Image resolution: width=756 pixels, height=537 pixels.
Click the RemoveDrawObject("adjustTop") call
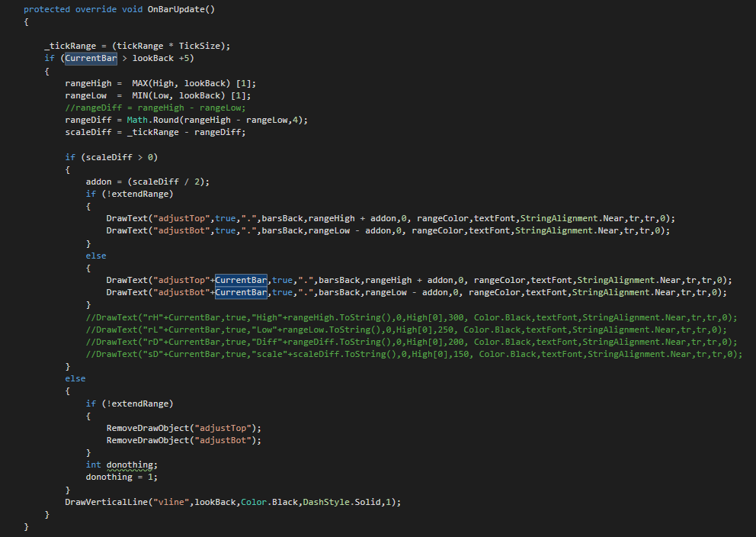(x=184, y=428)
